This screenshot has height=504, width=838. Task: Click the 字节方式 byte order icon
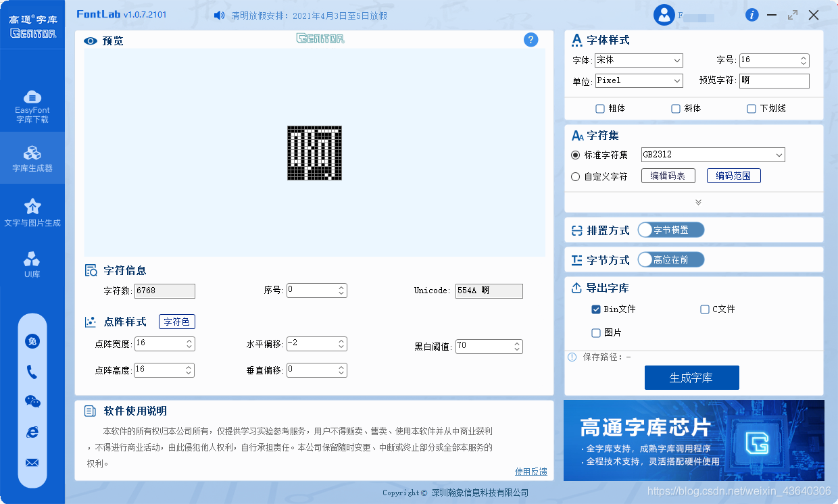[577, 260]
